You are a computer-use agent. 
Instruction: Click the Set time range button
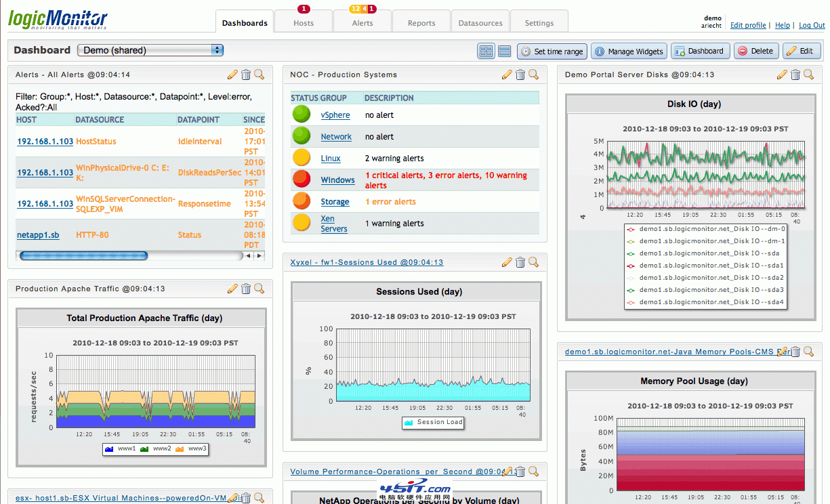point(552,51)
